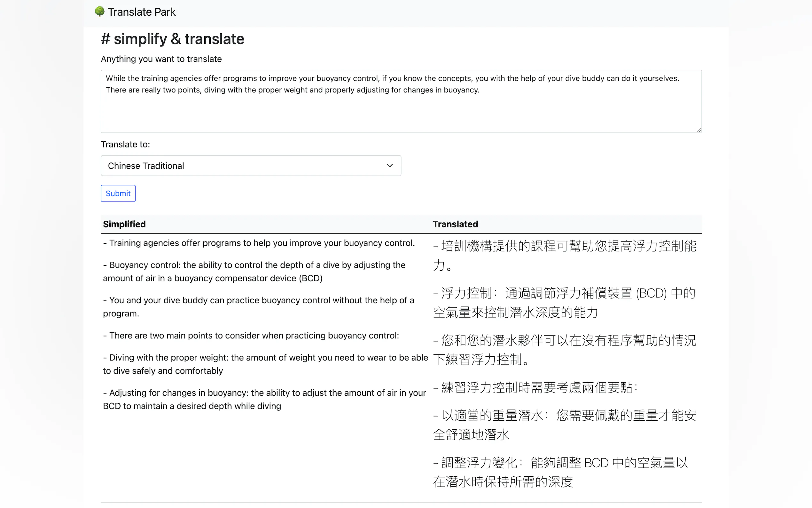812x508 pixels.
Task: Click the chevron arrow in language dropdown
Action: click(389, 166)
